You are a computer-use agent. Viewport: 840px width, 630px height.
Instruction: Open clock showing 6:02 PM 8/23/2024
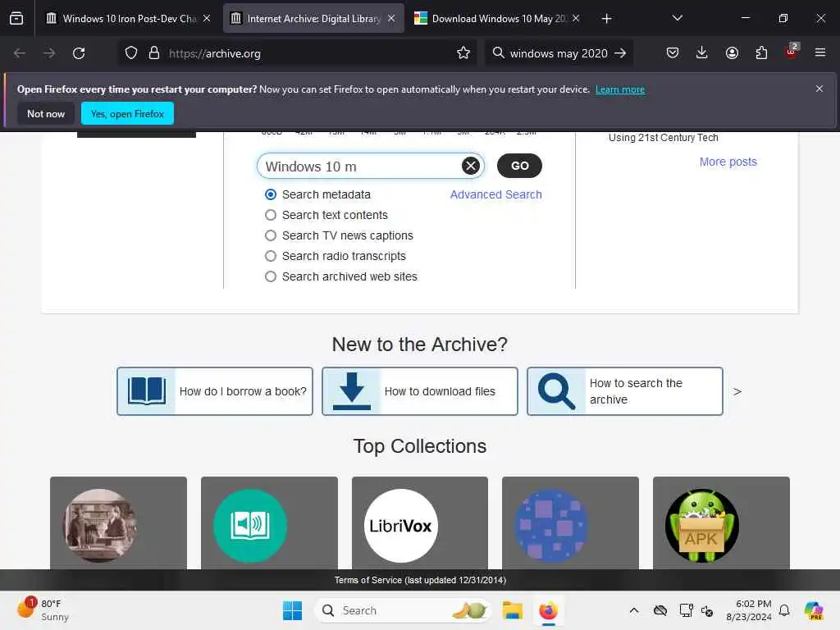[749, 610]
